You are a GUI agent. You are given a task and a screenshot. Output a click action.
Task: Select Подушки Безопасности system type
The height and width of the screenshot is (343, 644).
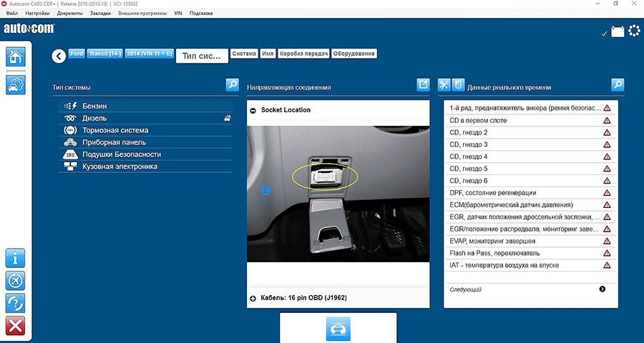145,154
